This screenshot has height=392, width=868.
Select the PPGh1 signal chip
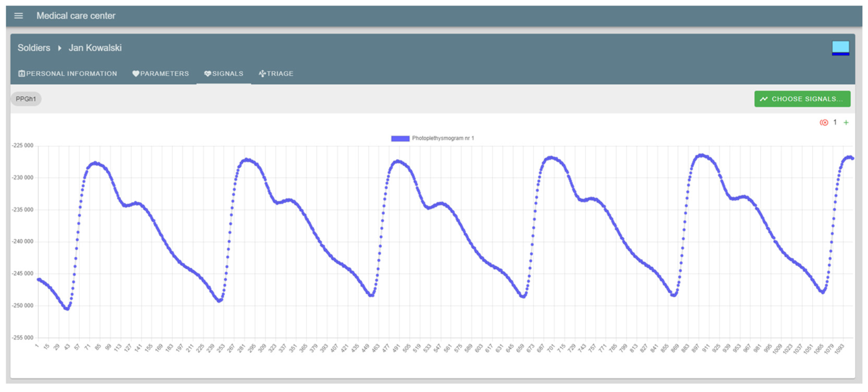pyautogui.click(x=26, y=99)
